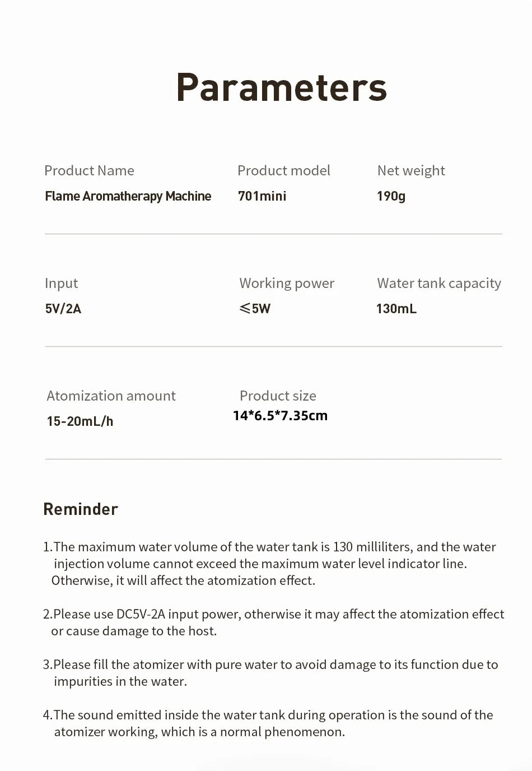The width and height of the screenshot is (532, 771).
Task: Click the Working power label
Action: point(287,283)
